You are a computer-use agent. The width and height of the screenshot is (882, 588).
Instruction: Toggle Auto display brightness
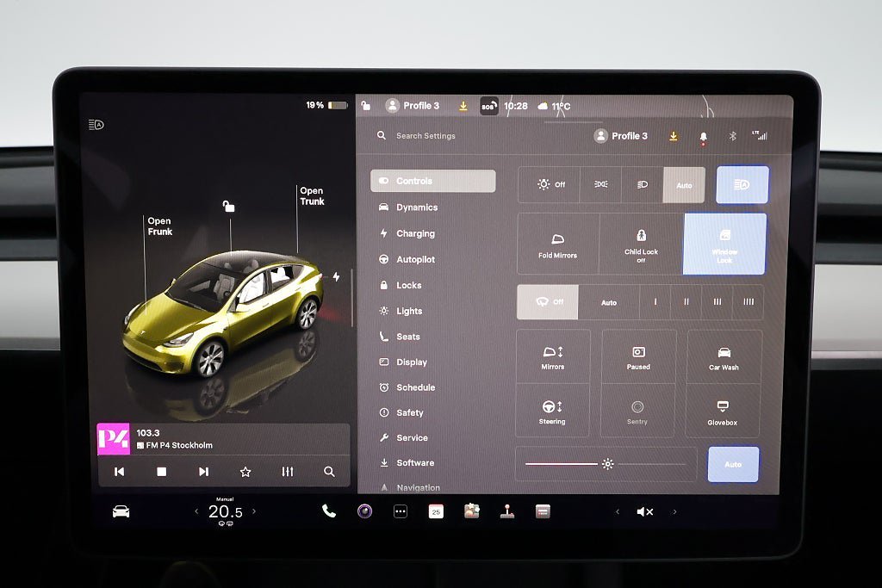pos(733,464)
